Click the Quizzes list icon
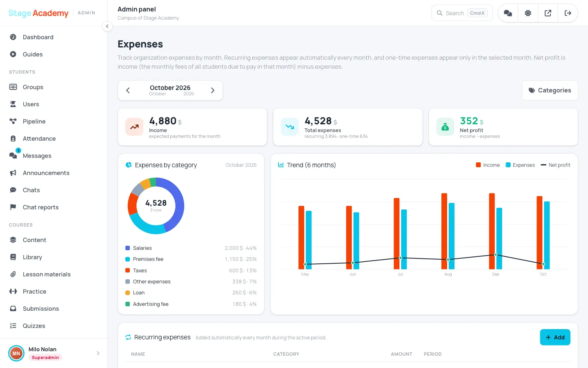 click(x=13, y=326)
